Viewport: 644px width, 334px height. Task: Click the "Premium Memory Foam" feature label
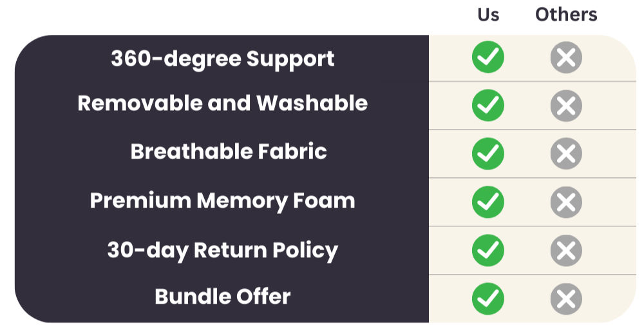click(222, 201)
